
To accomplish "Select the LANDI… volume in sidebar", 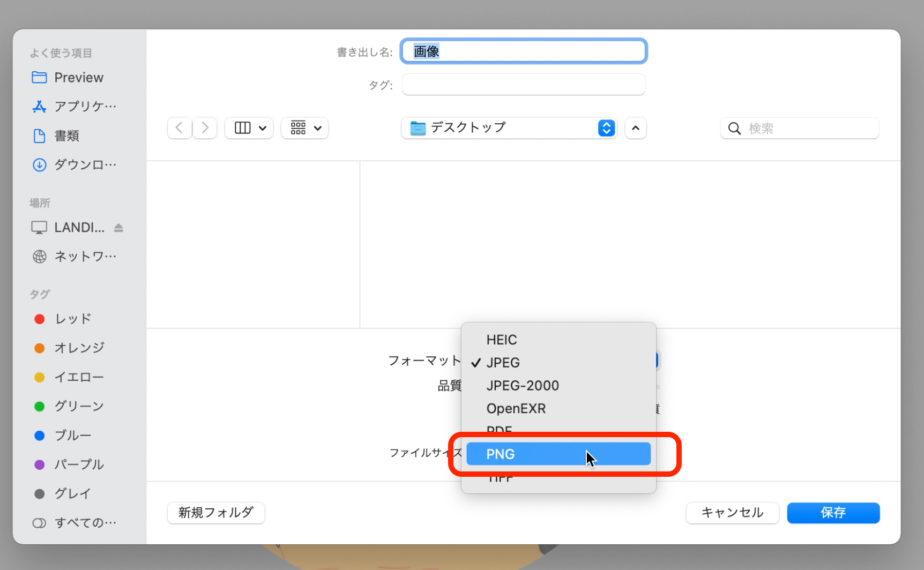I will click(68, 228).
